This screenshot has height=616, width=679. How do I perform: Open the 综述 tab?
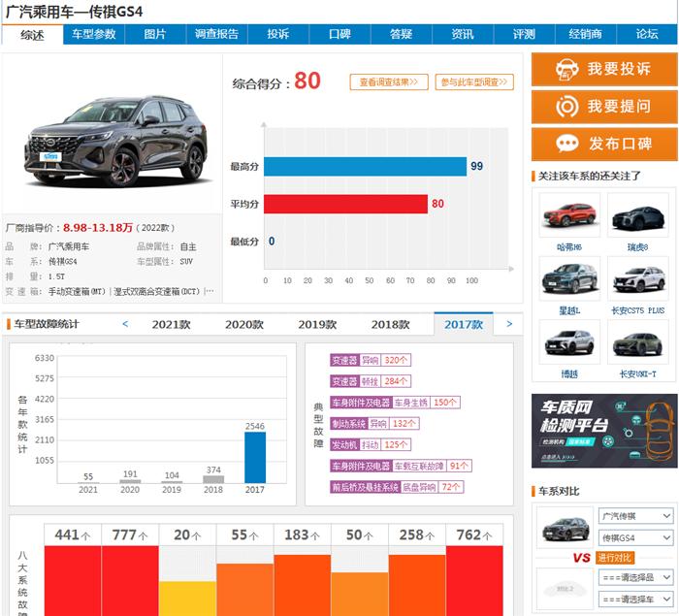pos(32,35)
